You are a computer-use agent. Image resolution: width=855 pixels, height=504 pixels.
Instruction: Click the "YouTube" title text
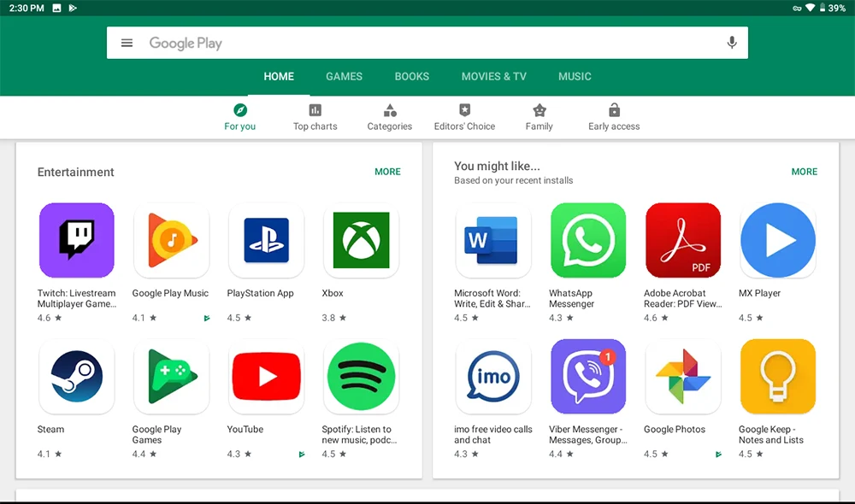(x=245, y=430)
